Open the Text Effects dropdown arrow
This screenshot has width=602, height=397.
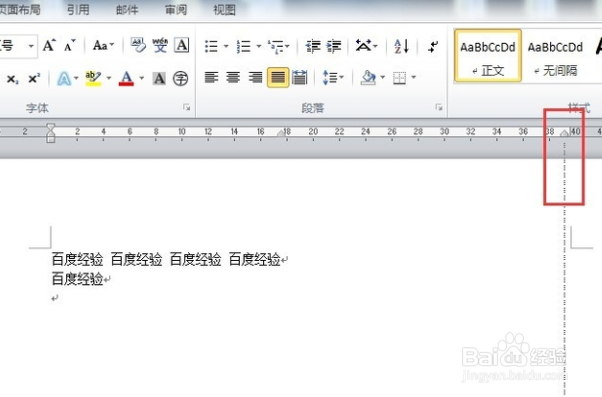pyautogui.click(x=76, y=78)
